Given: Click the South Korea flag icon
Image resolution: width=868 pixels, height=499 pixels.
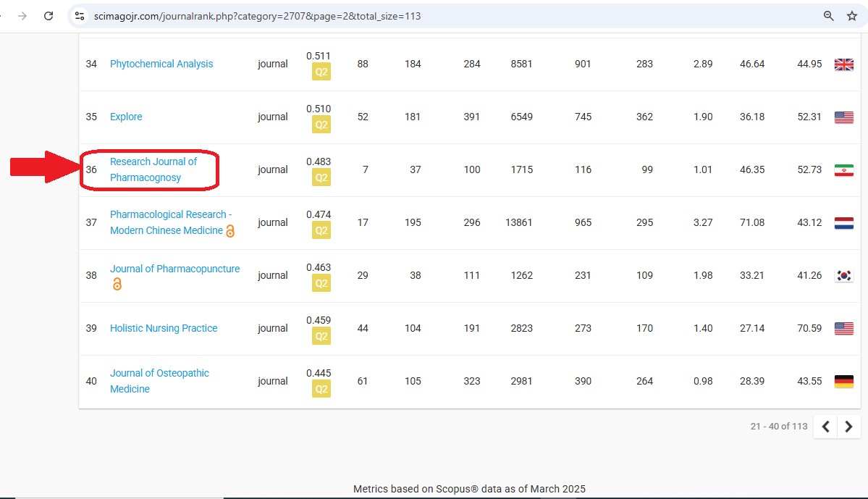Looking at the screenshot, I should pos(843,276).
